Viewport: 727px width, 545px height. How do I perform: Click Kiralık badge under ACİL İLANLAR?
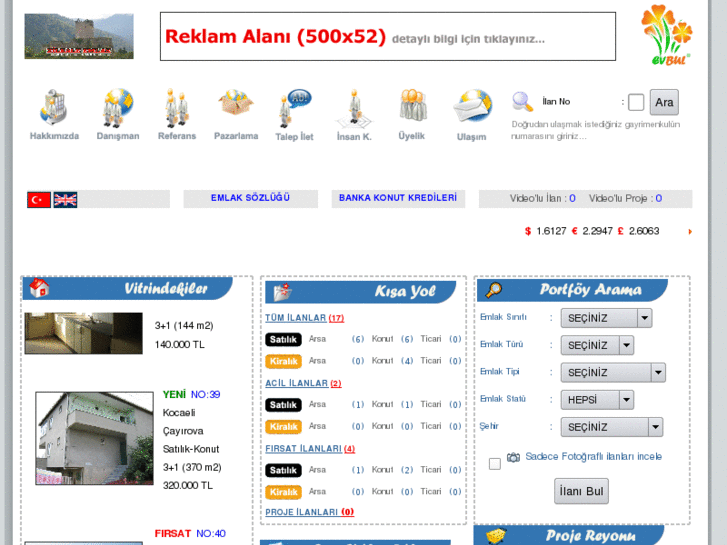tap(283, 427)
